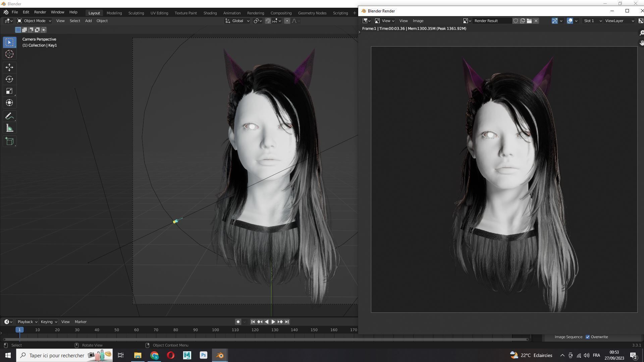Screen dimensions: 644x362
Task: Click the pan hand icon in render window
Action: tap(641, 43)
